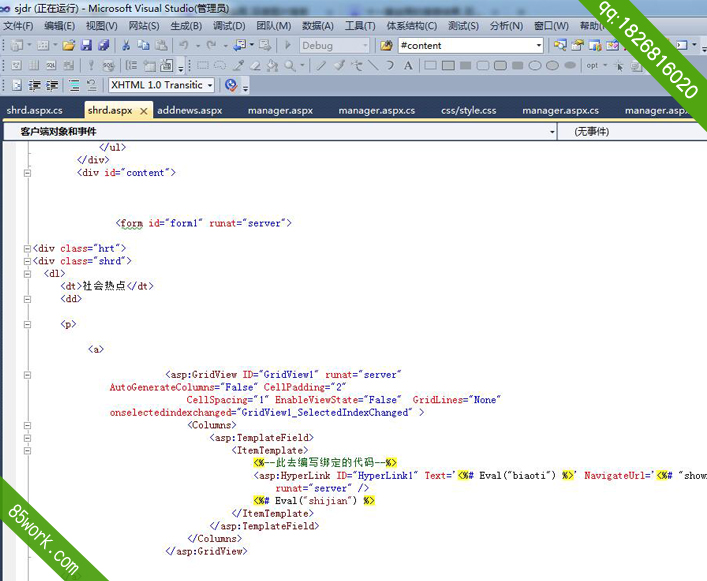This screenshot has width=707, height=581.
Task: Click the Check Accessibility globe icon
Action: [x=231, y=85]
